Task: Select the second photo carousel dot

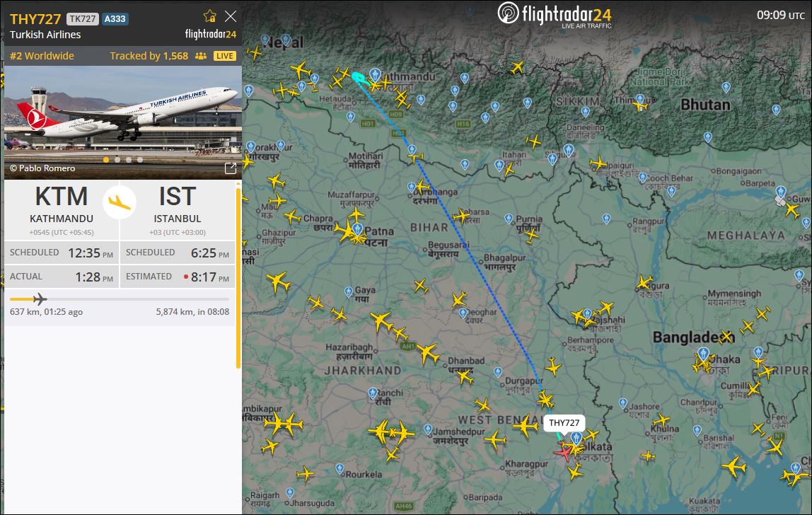Action: (x=117, y=160)
